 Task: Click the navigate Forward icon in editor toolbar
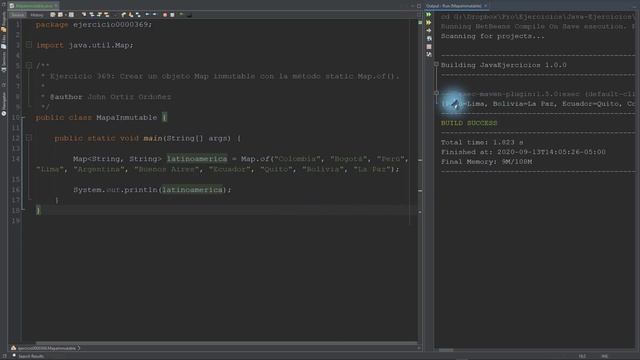coord(71,15)
